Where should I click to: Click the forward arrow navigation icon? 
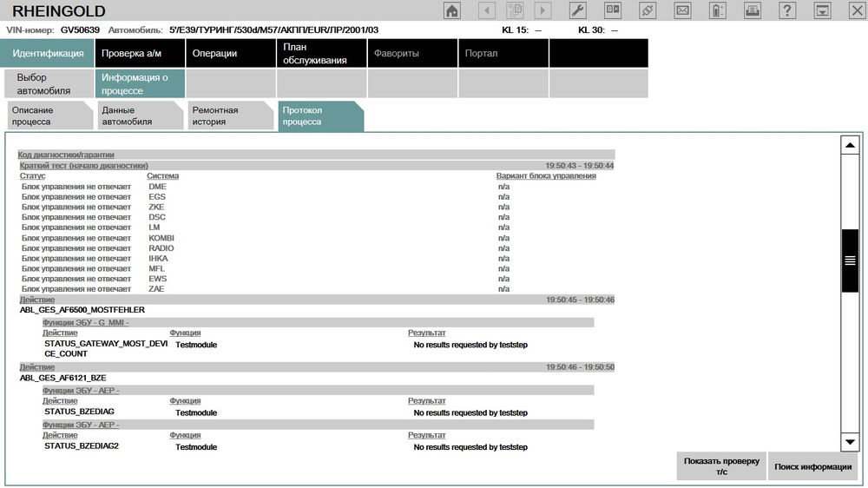pyautogui.click(x=542, y=11)
